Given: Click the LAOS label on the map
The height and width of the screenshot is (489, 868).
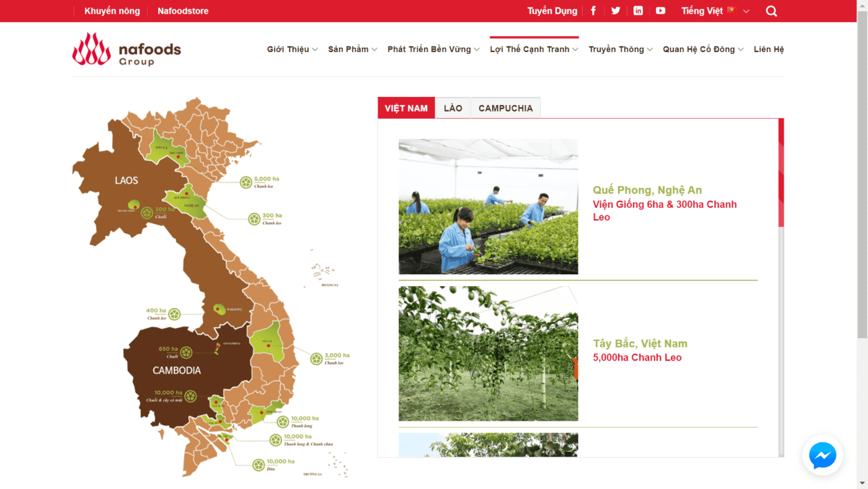Looking at the screenshot, I should pos(126,181).
